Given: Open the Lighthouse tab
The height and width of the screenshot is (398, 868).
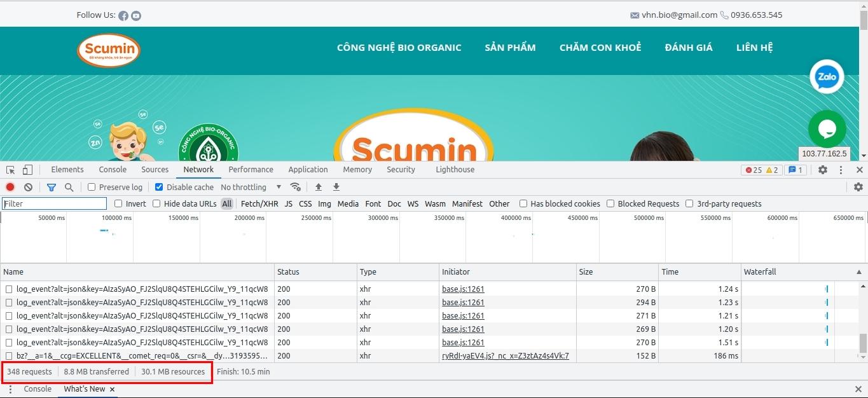Looking at the screenshot, I should pyautogui.click(x=455, y=170).
